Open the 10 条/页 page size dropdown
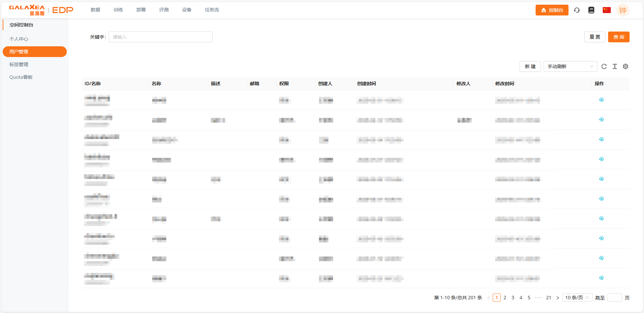Screen dimensions: 644x313 (x=577, y=298)
